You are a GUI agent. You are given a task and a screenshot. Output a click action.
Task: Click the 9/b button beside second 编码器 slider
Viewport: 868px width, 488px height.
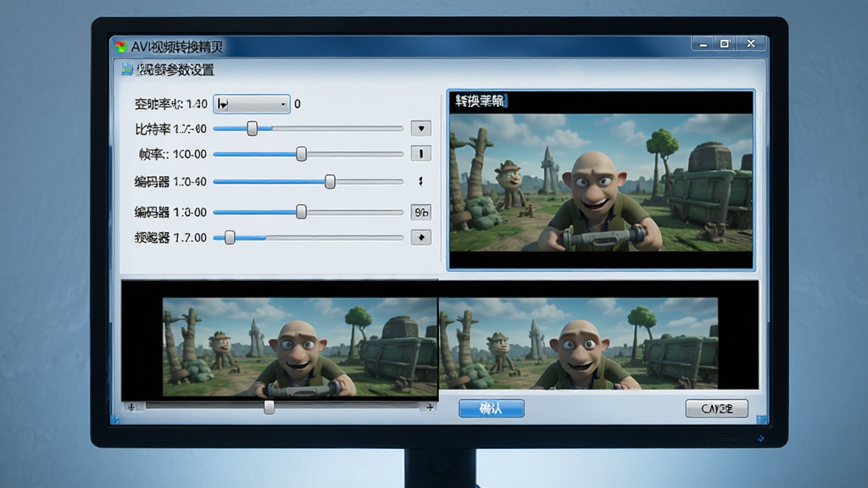[420, 212]
